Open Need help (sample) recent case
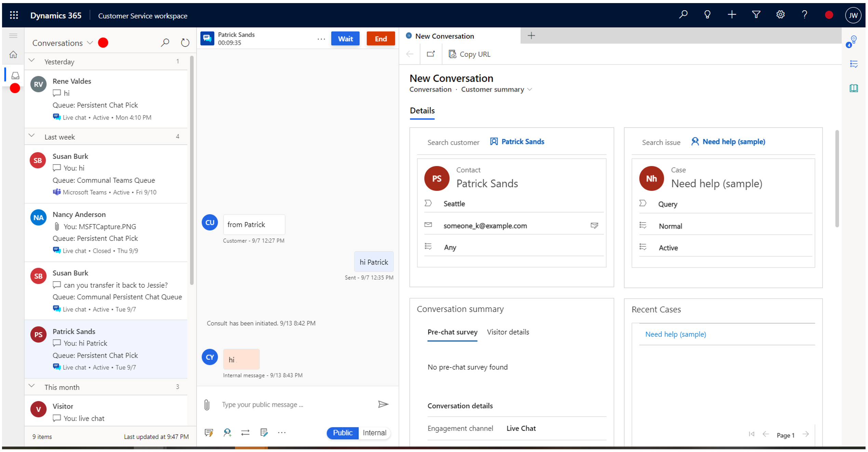This screenshot has height=452, width=868. pos(675,334)
